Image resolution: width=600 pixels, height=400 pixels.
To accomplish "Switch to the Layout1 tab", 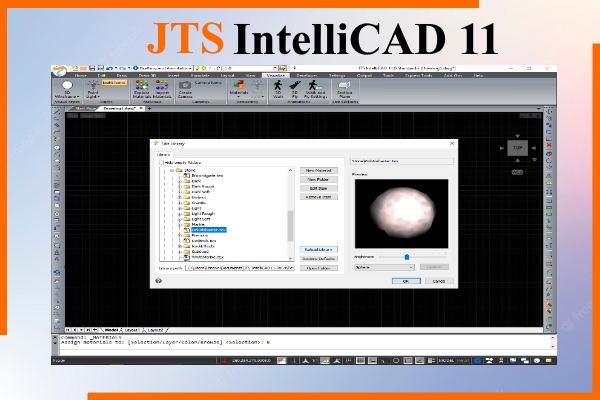I will 132,330.
